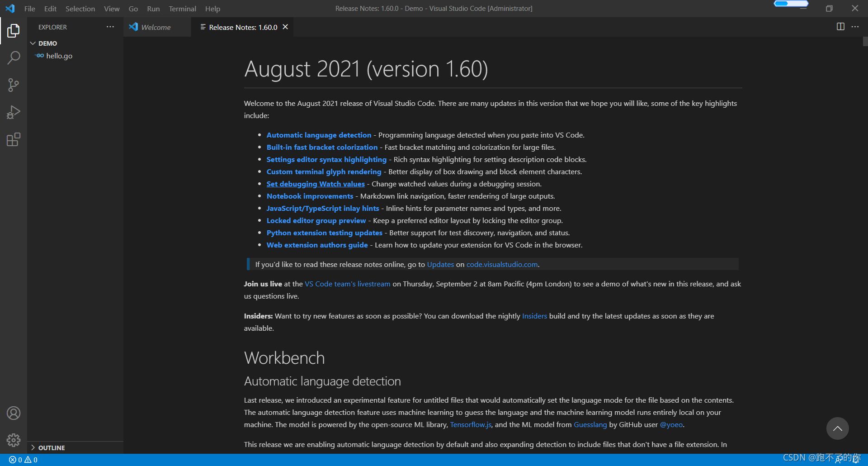Open the File menu
868x466 pixels.
tap(30, 9)
